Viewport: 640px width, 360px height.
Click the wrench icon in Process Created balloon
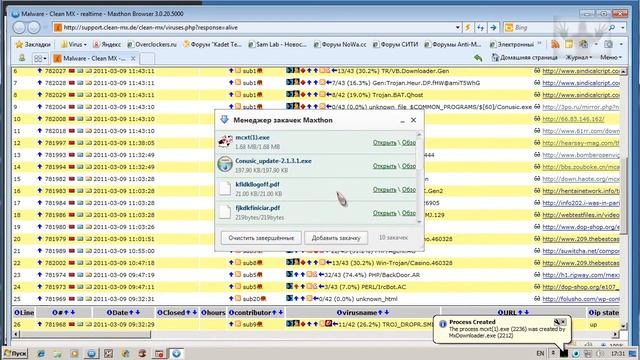[x=556, y=322]
